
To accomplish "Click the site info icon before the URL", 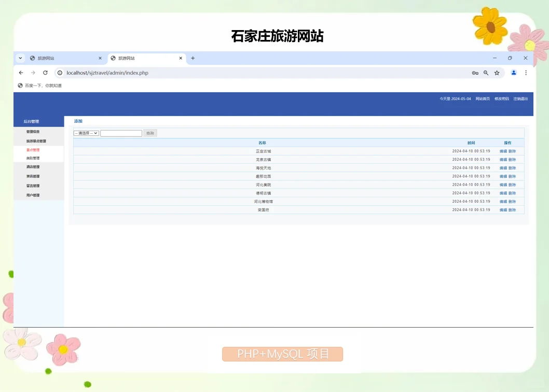I will click(x=59, y=73).
